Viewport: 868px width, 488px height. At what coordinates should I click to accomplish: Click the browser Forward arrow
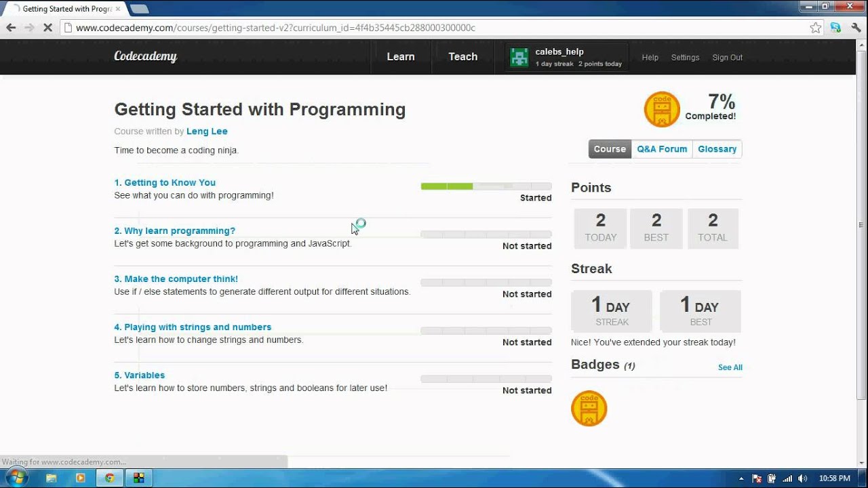pyautogui.click(x=29, y=28)
